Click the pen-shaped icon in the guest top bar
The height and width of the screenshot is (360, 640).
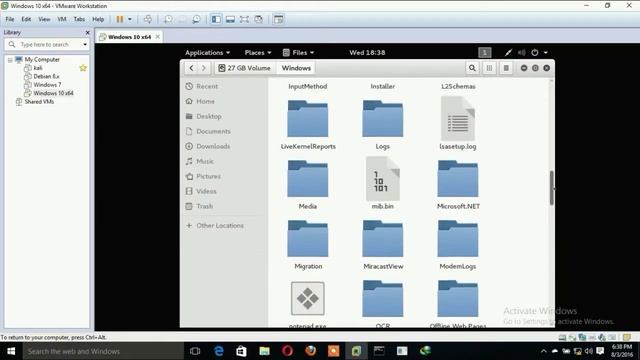pyautogui.click(x=508, y=52)
